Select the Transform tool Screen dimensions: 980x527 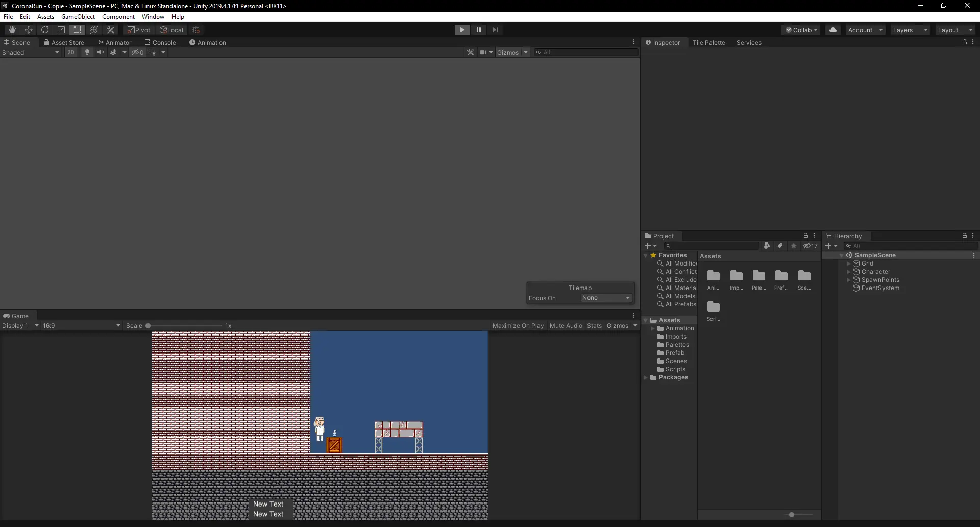pos(94,30)
